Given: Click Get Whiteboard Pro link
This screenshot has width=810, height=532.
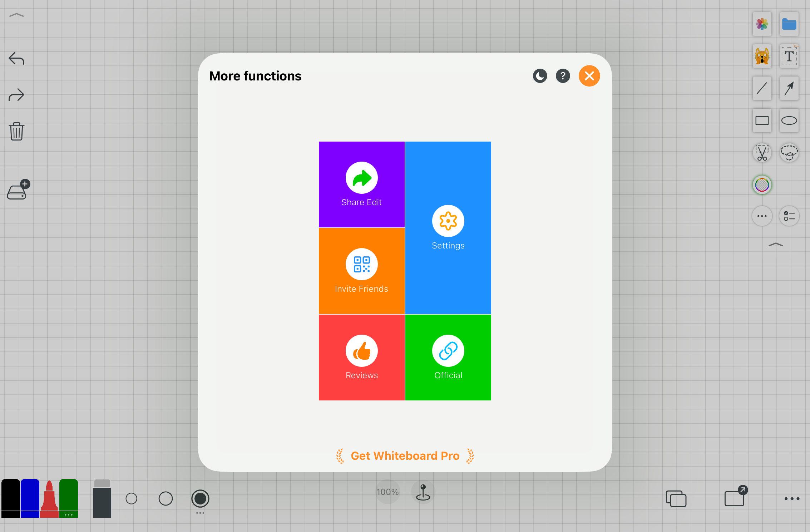Looking at the screenshot, I should coord(405,456).
